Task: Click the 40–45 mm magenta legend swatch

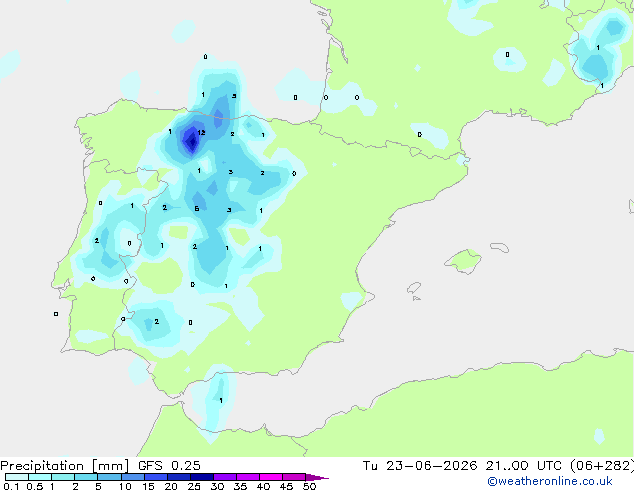Action: click(x=271, y=477)
